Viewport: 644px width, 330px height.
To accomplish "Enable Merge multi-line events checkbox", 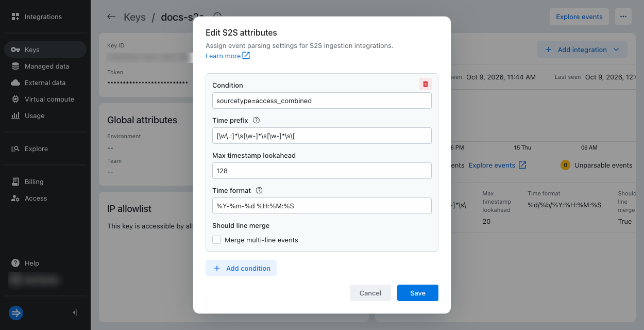I will [216, 240].
